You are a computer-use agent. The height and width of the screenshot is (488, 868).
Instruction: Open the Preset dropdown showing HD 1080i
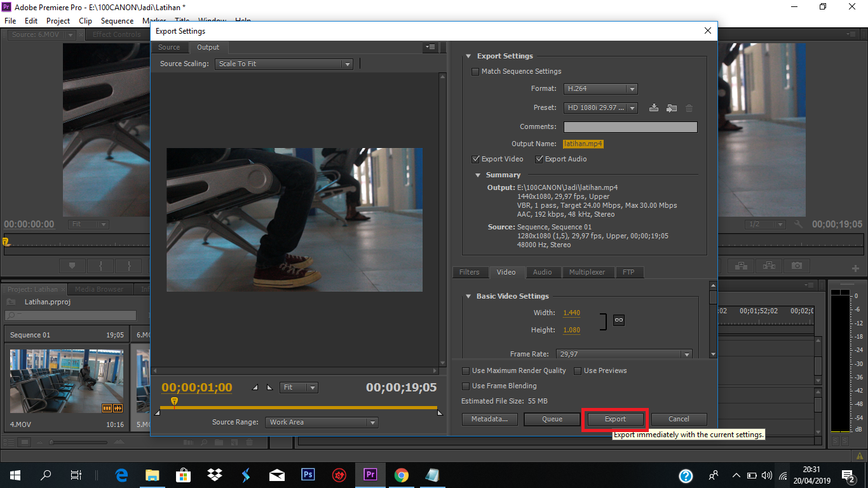(600, 108)
